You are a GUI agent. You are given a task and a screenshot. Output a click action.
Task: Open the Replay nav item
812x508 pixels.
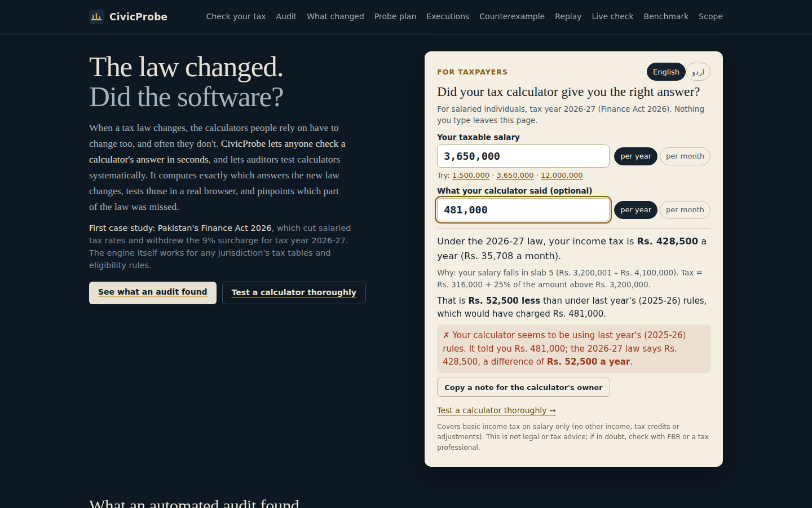(568, 16)
